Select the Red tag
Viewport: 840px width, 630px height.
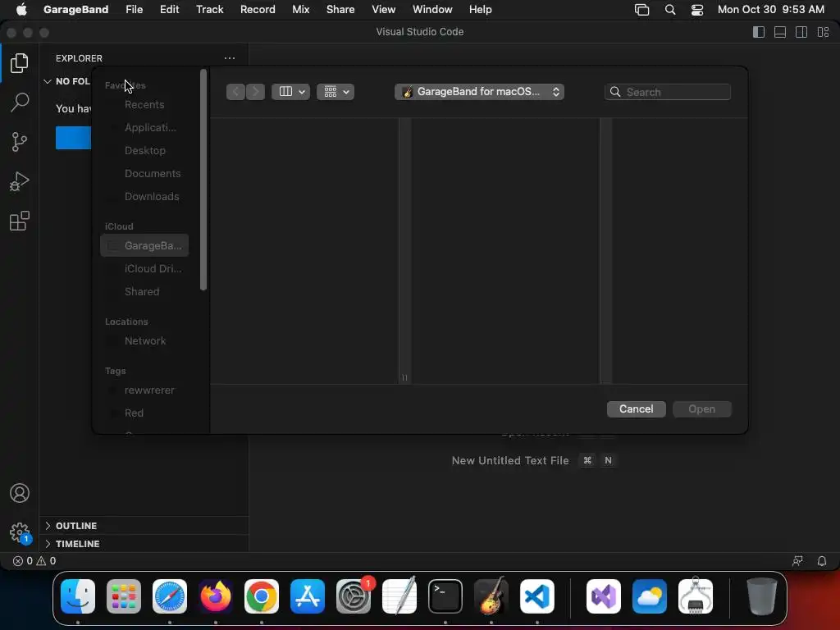click(144, 413)
